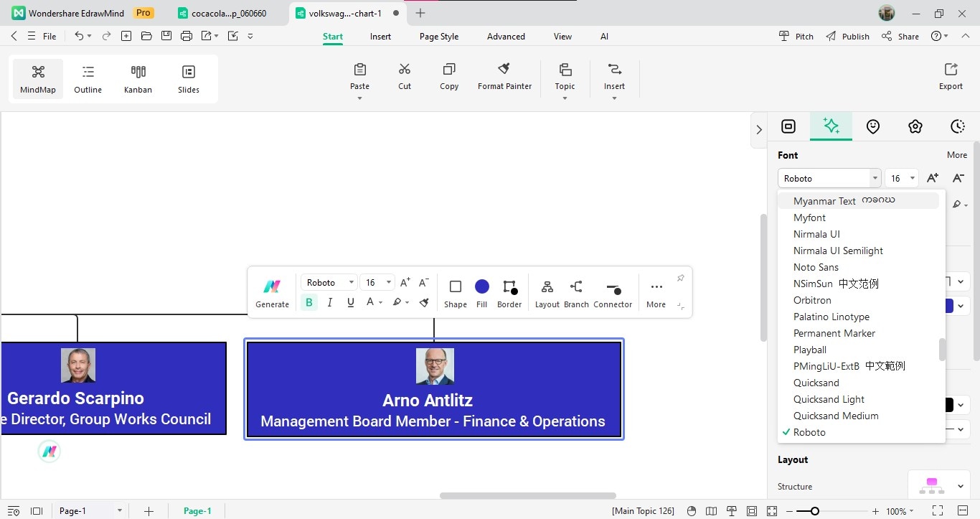Open the topic format square panel tab
The image size is (980, 519).
pyautogui.click(x=788, y=126)
